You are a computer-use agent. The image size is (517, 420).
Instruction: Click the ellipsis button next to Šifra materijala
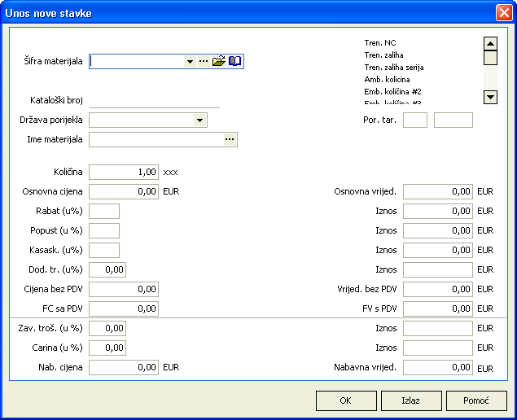coord(204,61)
